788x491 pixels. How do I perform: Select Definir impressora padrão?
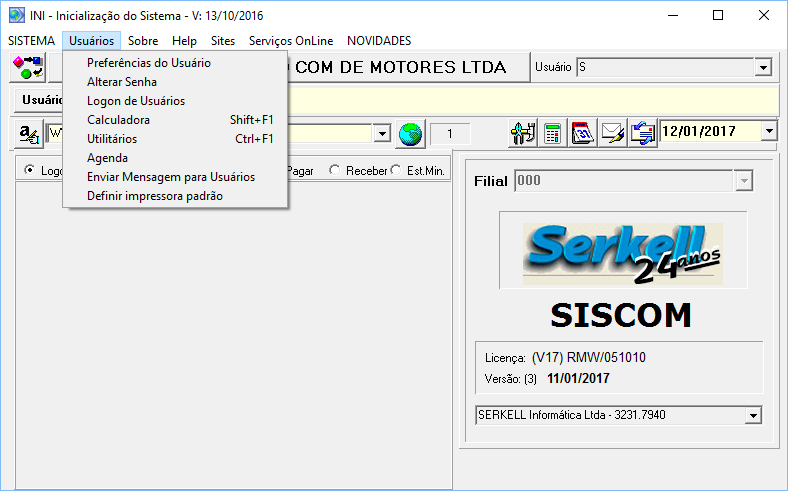(175, 196)
